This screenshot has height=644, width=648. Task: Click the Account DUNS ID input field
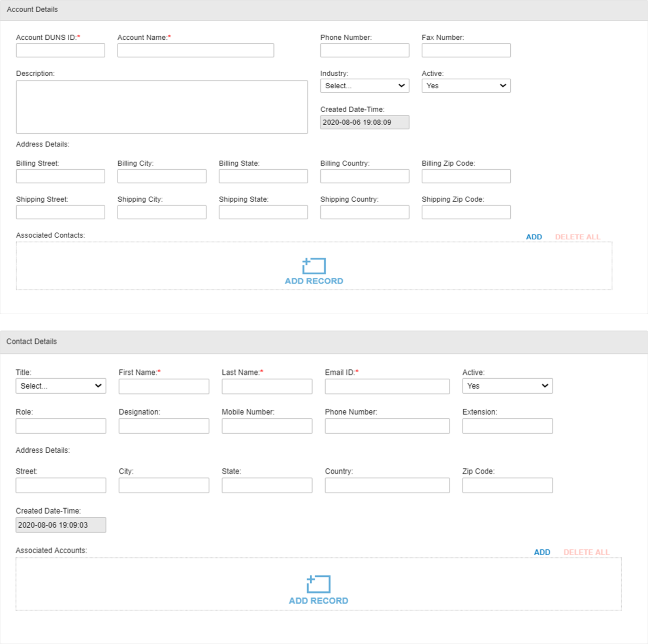[x=60, y=50]
